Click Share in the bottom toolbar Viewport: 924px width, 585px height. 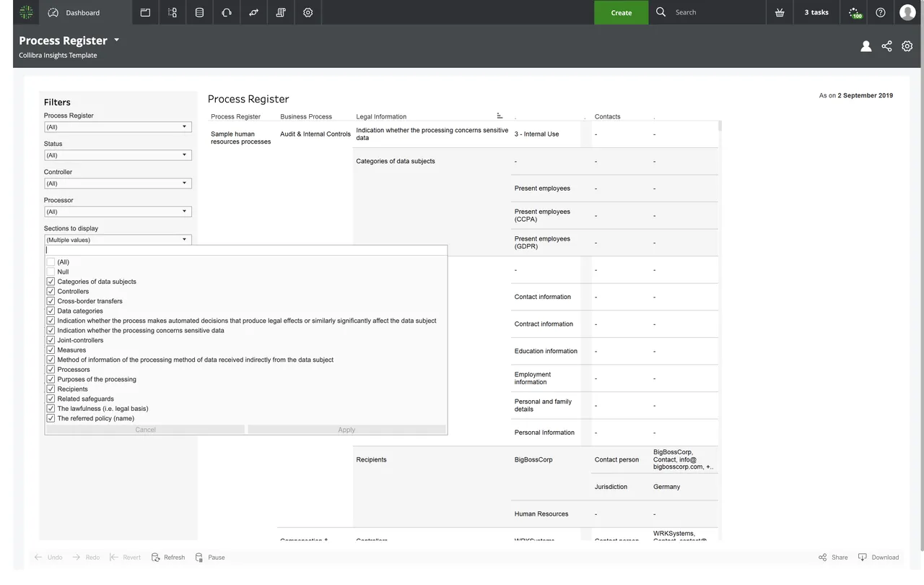click(833, 558)
